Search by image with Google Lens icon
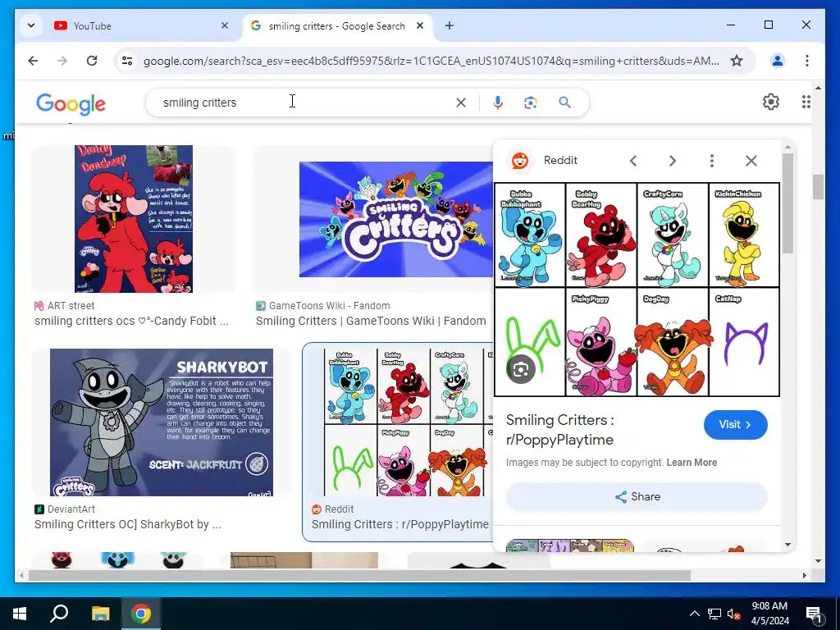This screenshot has height=630, width=840. 531,103
